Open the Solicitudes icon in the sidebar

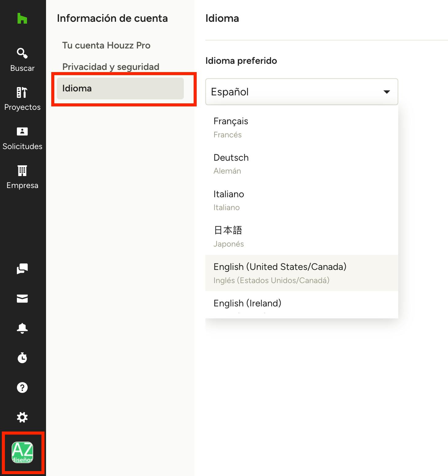[x=22, y=131]
